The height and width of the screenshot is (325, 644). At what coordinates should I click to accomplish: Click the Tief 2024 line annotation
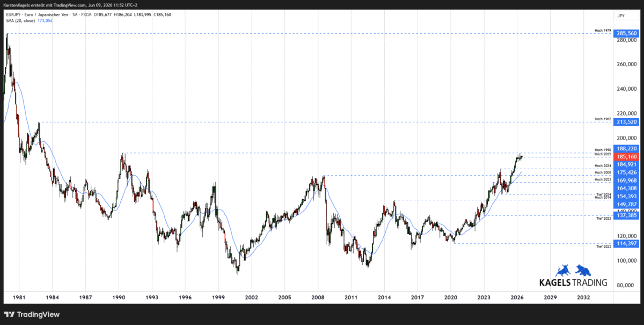point(604,194)
